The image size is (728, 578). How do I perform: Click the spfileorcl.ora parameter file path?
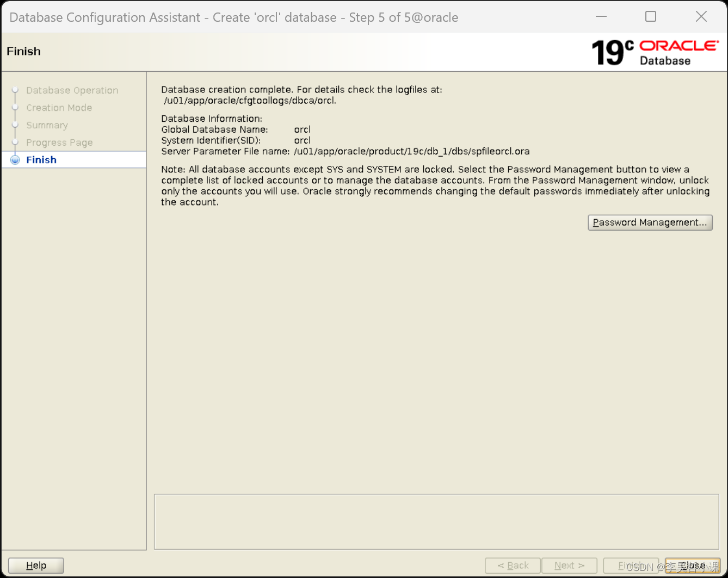tap(412, 151)
